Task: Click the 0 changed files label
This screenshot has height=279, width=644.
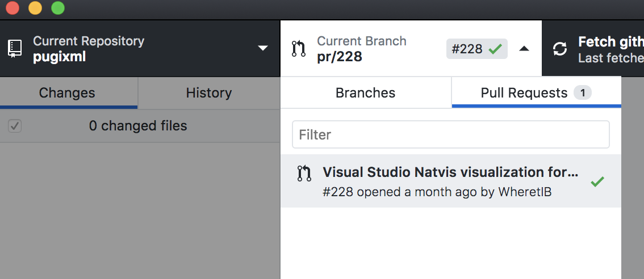Action: point(138,125)
